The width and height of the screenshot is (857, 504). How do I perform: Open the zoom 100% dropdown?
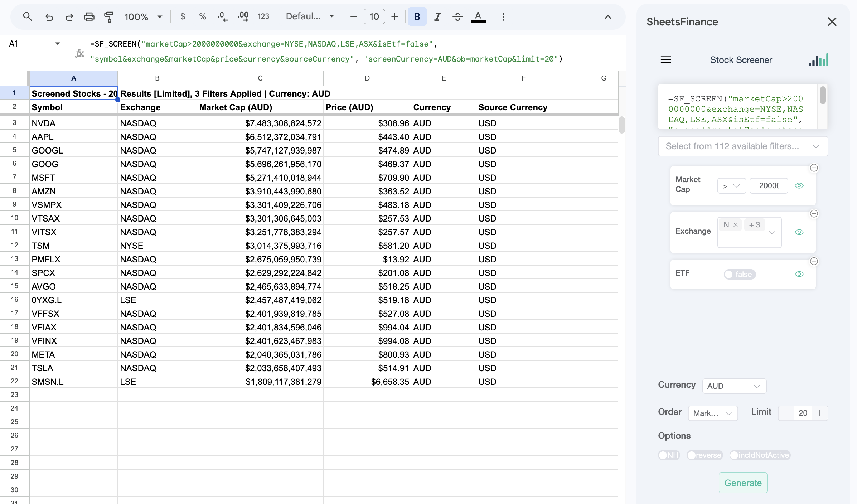pyautogui.click(x=143, y=16)
